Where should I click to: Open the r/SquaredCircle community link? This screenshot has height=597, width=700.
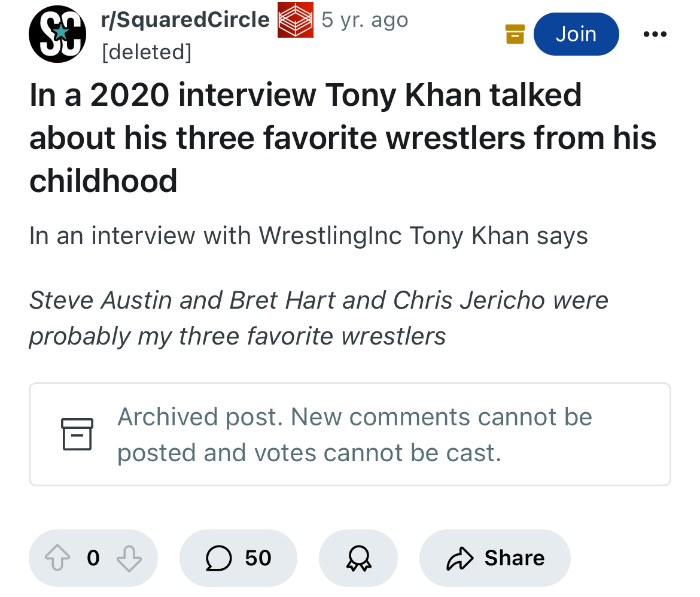click(185, 20)
